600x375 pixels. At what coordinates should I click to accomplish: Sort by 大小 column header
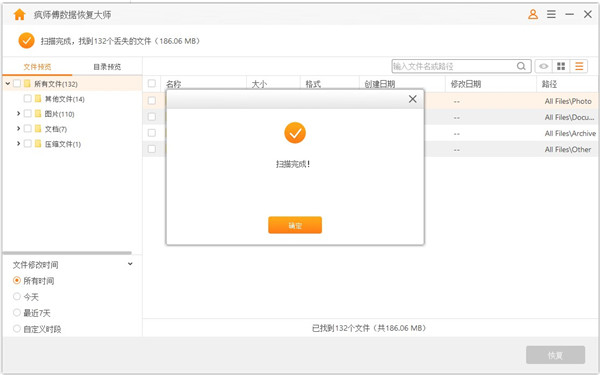(259, 84)
